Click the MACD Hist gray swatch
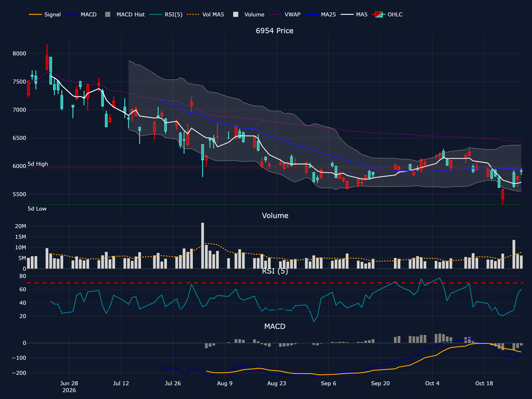532x399 pixels. click(108, 14)
